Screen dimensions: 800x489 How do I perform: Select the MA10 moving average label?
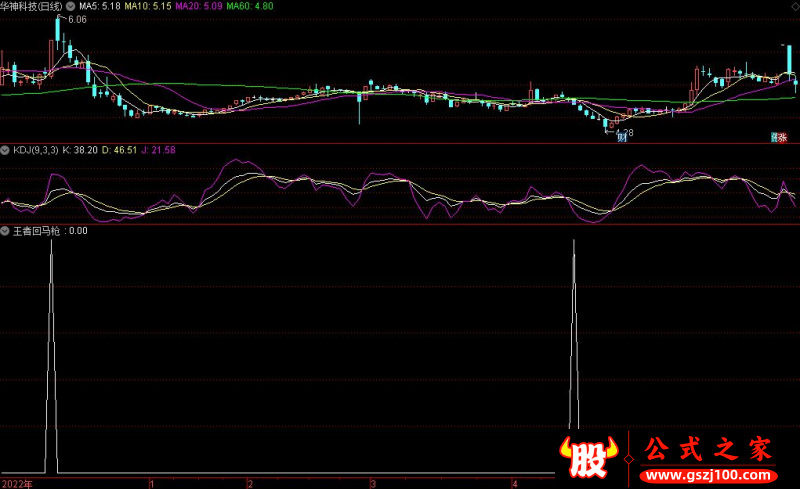(146, 7)
